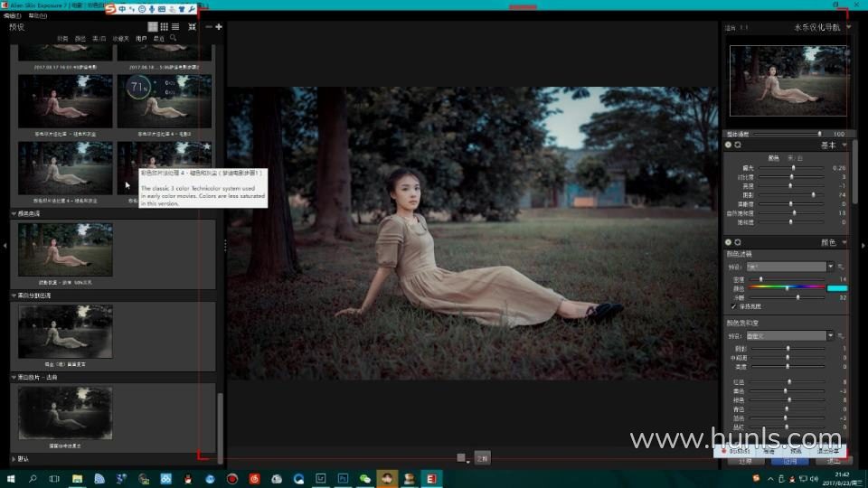Click the cyan color filter swatch

tap(837, 288)
